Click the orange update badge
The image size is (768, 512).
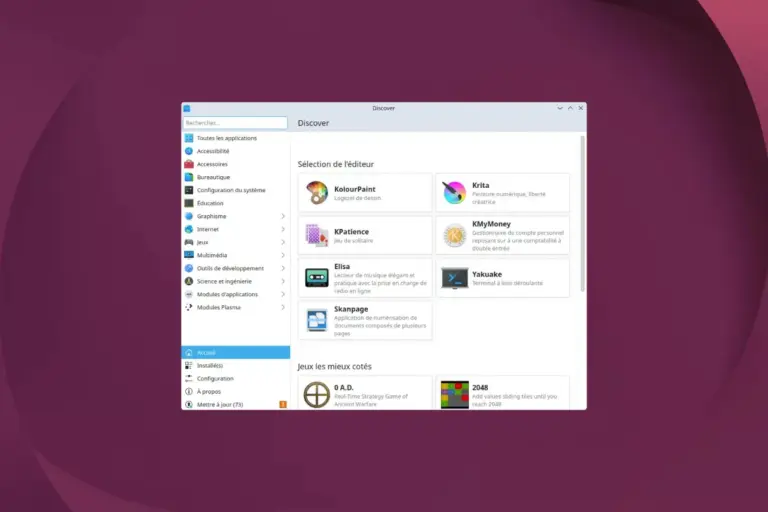coord(283,404)
